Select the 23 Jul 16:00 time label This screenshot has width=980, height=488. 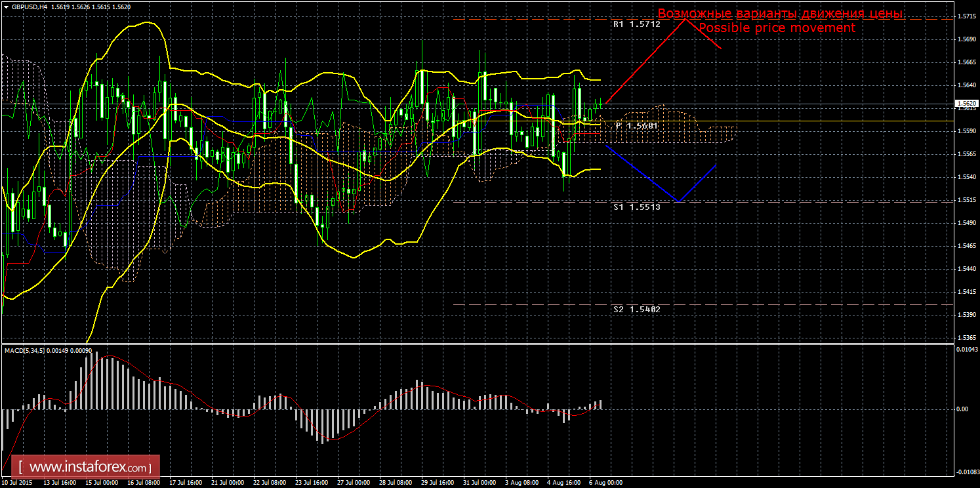[x=312, y=483]
